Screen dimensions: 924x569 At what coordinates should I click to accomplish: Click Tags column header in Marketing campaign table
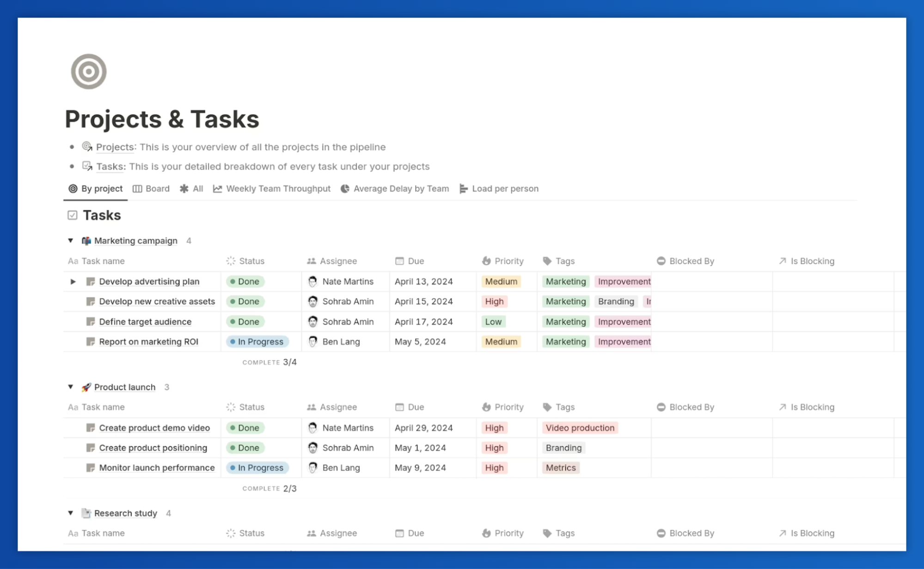pyautogui.click(x=559, y=261)
